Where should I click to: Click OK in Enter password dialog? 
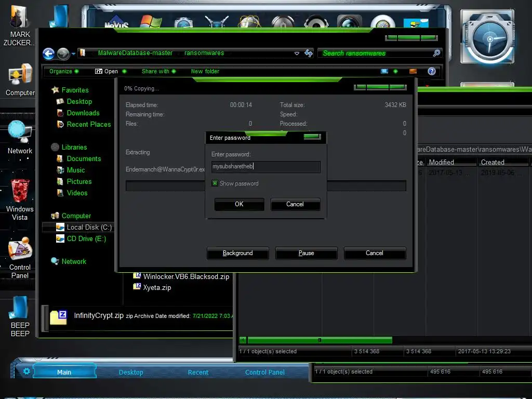click(x=239, y=204)
